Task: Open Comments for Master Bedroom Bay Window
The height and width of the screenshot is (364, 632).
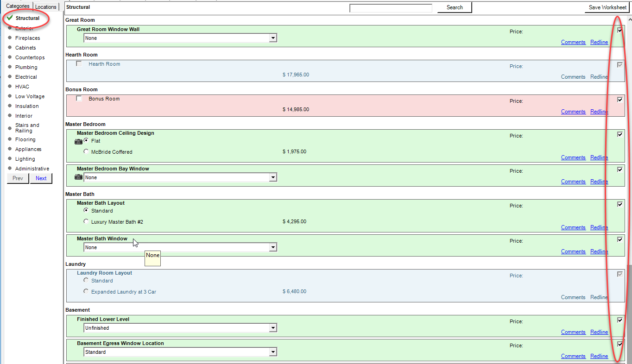Action: 573,182
